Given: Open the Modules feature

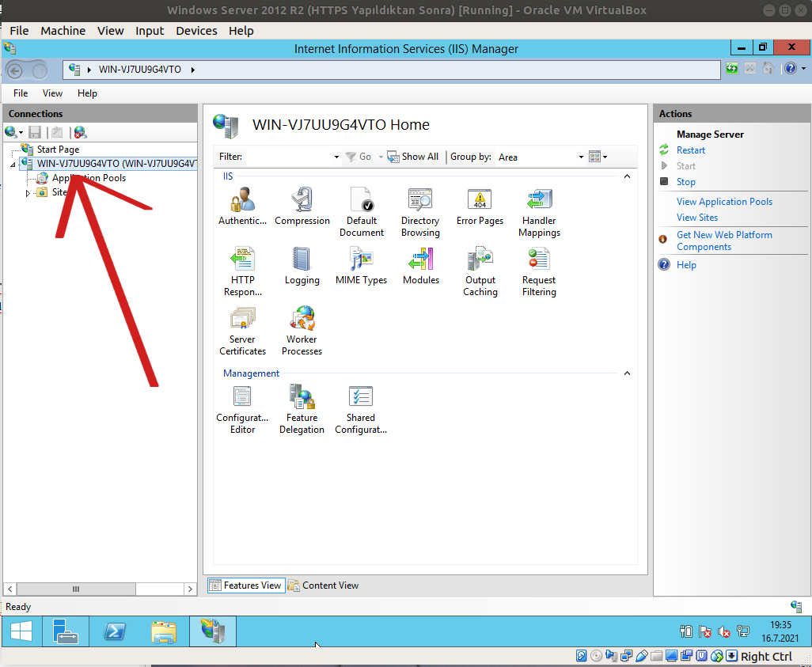Looking at the screenshot, I should coord(421,266).
